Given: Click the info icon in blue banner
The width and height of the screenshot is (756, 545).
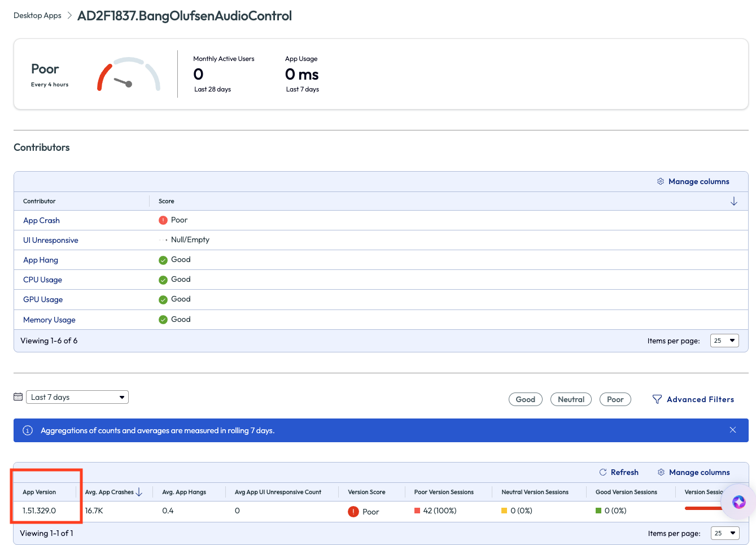Looking at the screenshot, I should pos(28,430).
